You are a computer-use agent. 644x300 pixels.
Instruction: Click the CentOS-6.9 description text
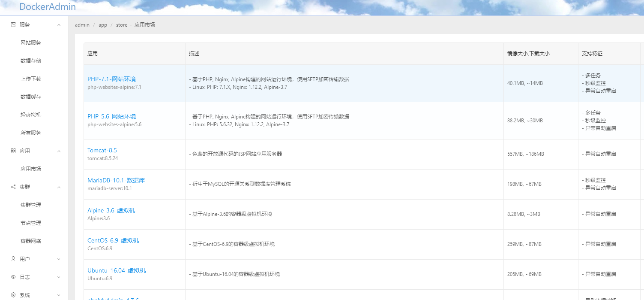(x=232, y=244)
